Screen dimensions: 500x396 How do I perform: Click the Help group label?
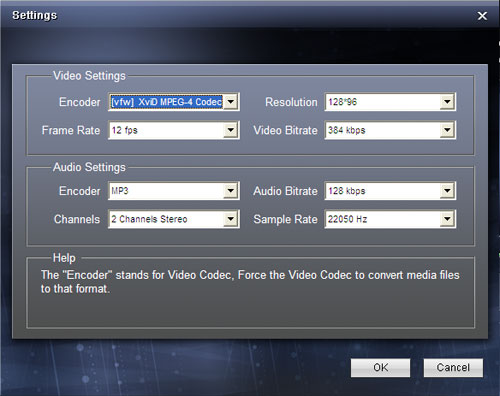coord(64,258)
